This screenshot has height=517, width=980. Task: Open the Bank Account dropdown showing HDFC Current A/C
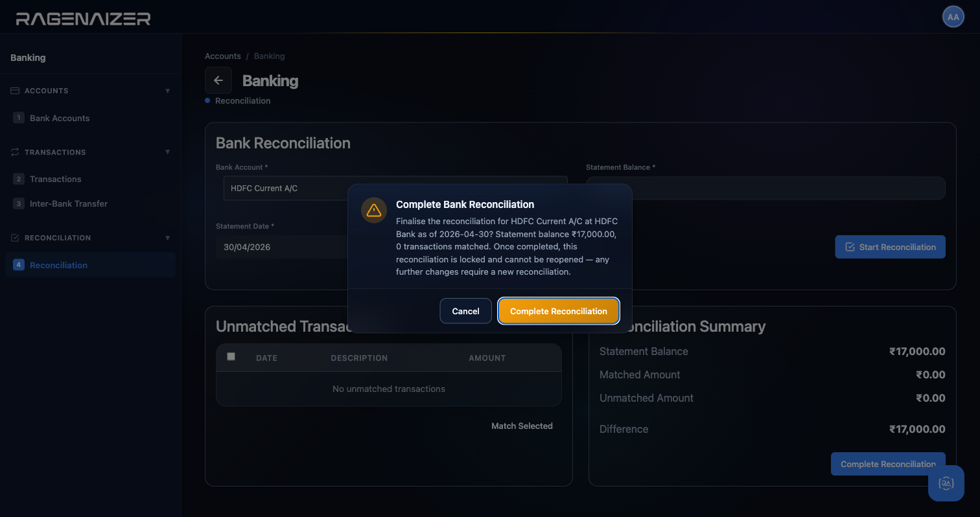395,188
